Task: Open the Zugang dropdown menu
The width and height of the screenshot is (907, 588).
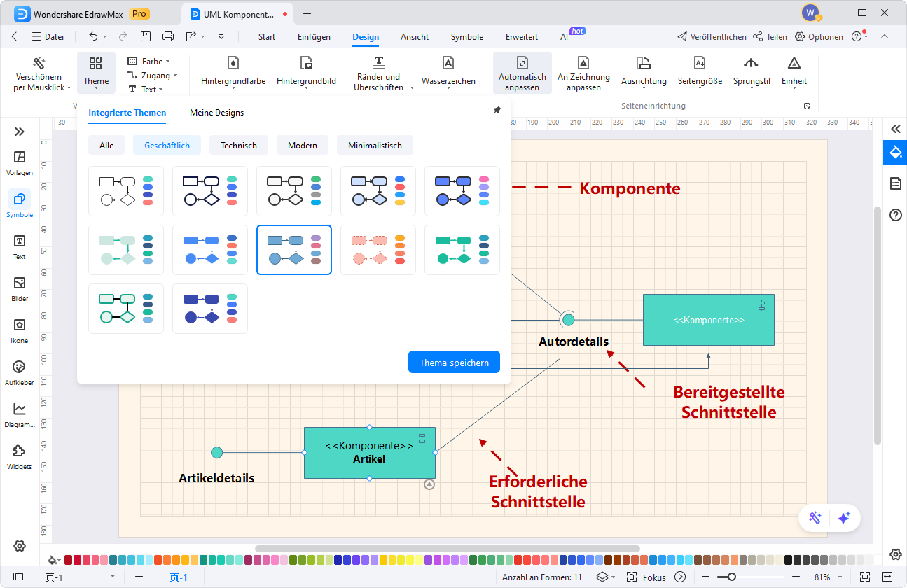Action: tap(176, 75)
